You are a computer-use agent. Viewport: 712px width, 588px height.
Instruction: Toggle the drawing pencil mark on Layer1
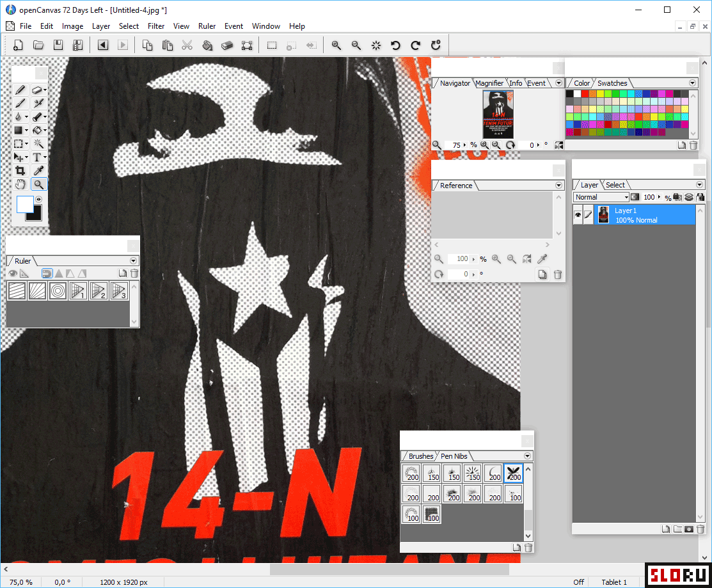click(x=588, y=215)
